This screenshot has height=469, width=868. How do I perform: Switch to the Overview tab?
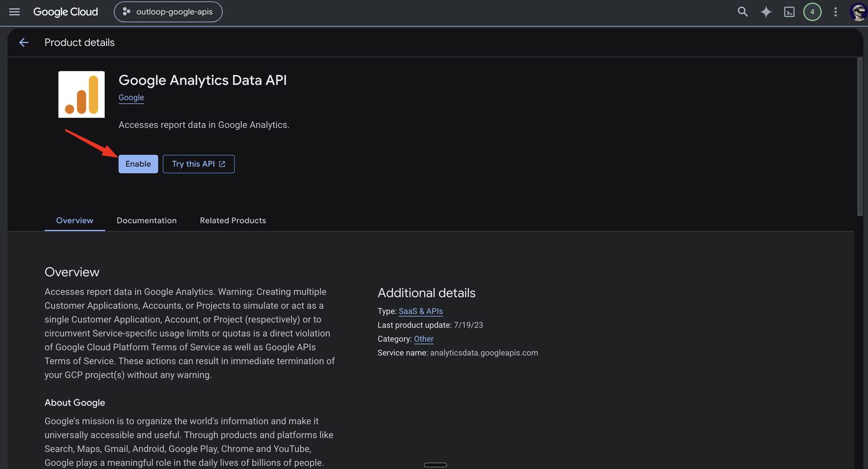coord(74,220)
